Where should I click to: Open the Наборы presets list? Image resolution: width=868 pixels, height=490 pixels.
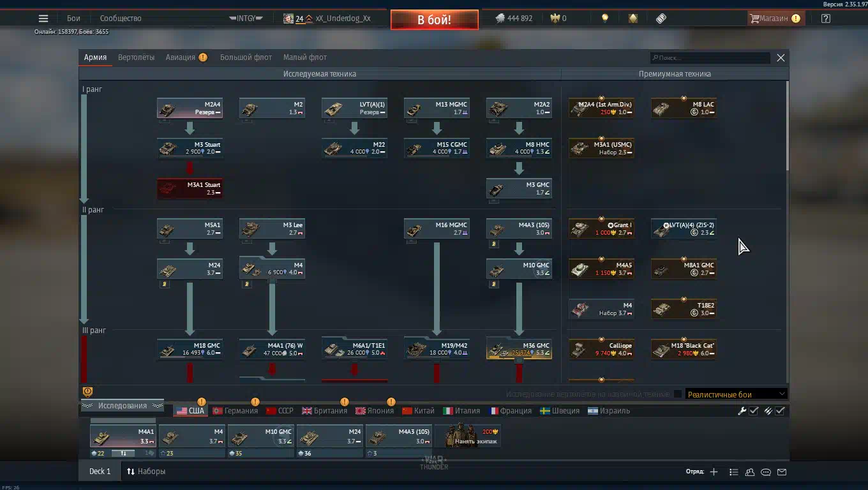pos(146,471)
